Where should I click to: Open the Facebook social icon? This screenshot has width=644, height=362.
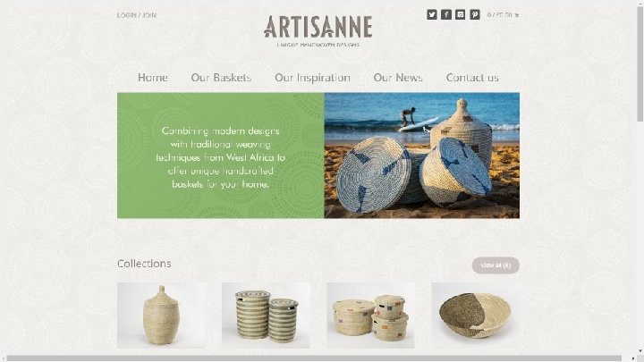point(446,15)
